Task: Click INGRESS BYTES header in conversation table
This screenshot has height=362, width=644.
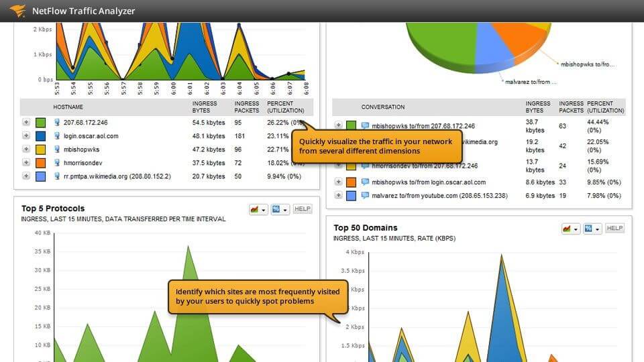Action: 537,107
